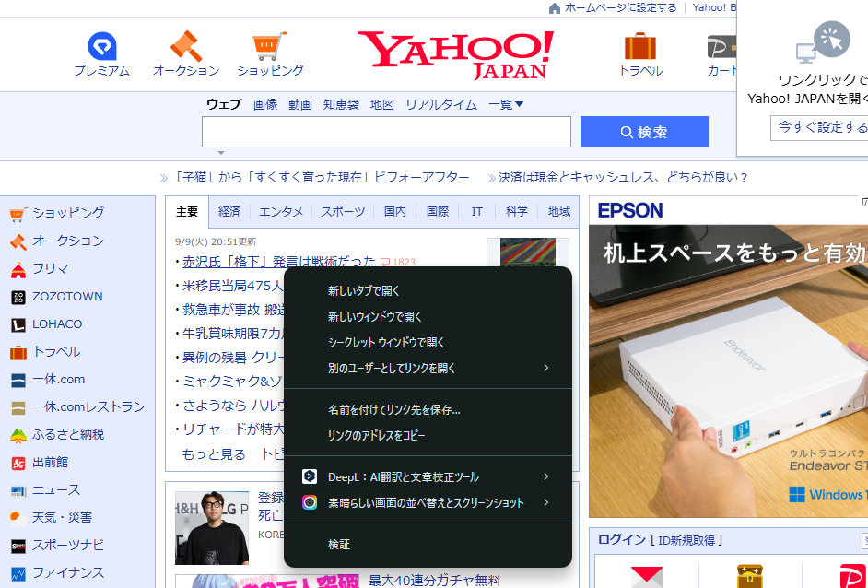Expand 別のユーザーとしてリンクを開く submenu arrow
Image resolution: width=868 pixels, height=588 pixels.
[x=545, y=369]
